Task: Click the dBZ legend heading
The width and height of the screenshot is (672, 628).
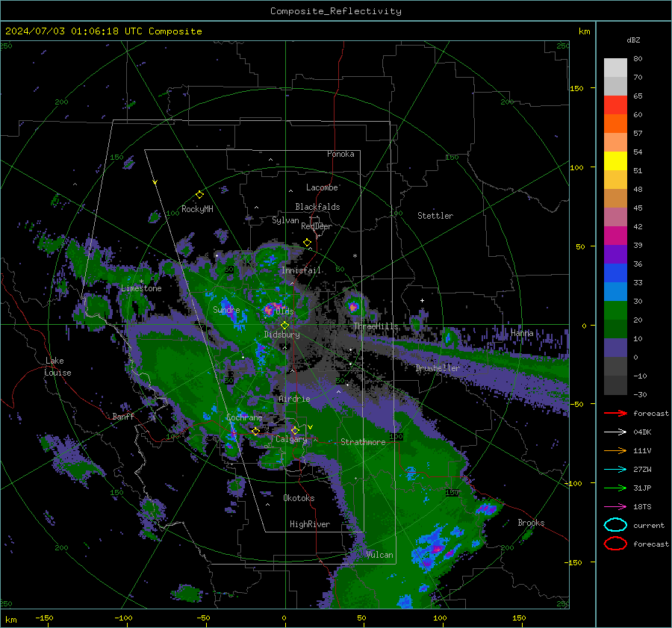Action: point(633,40)
